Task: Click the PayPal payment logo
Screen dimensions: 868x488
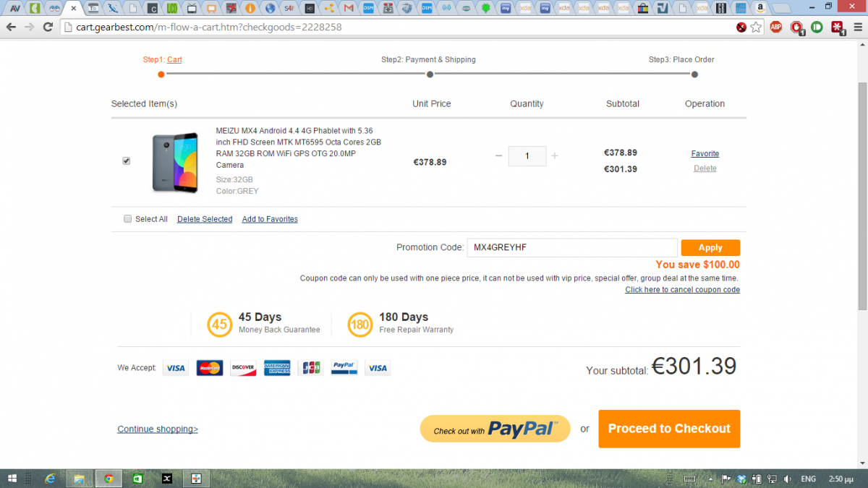Action: coord(344,368)
